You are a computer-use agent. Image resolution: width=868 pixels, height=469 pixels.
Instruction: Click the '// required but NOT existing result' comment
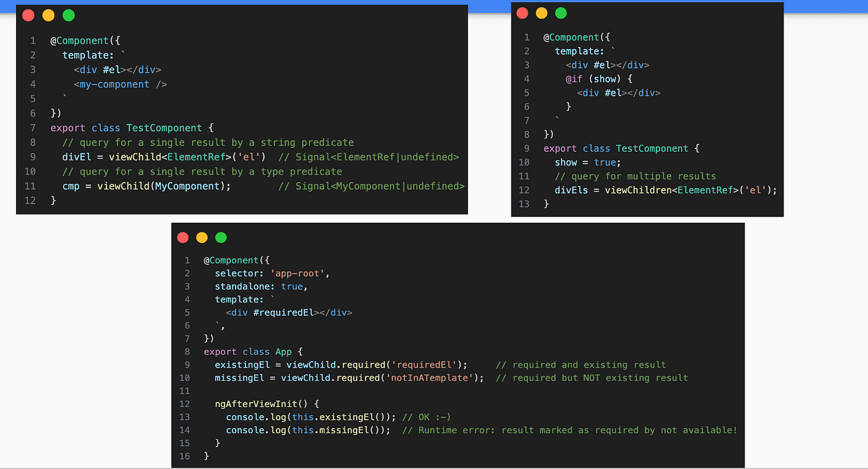click(x=591, y=378)
